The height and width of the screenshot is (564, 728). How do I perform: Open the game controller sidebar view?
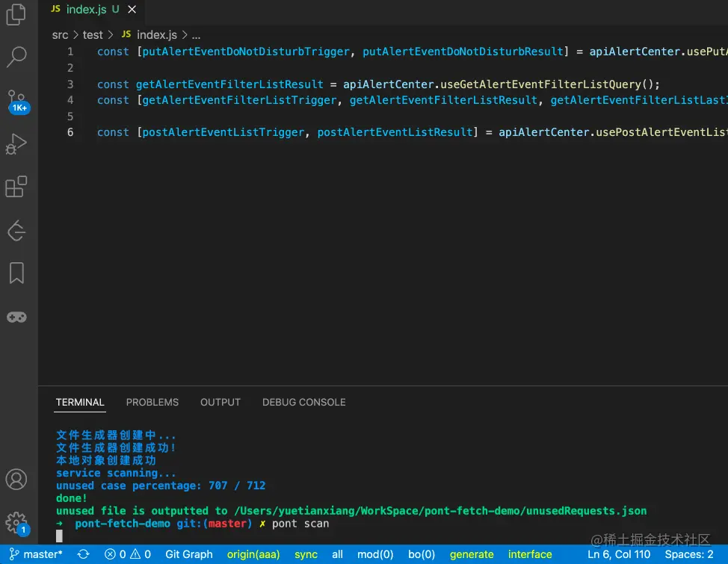[16, 317]
